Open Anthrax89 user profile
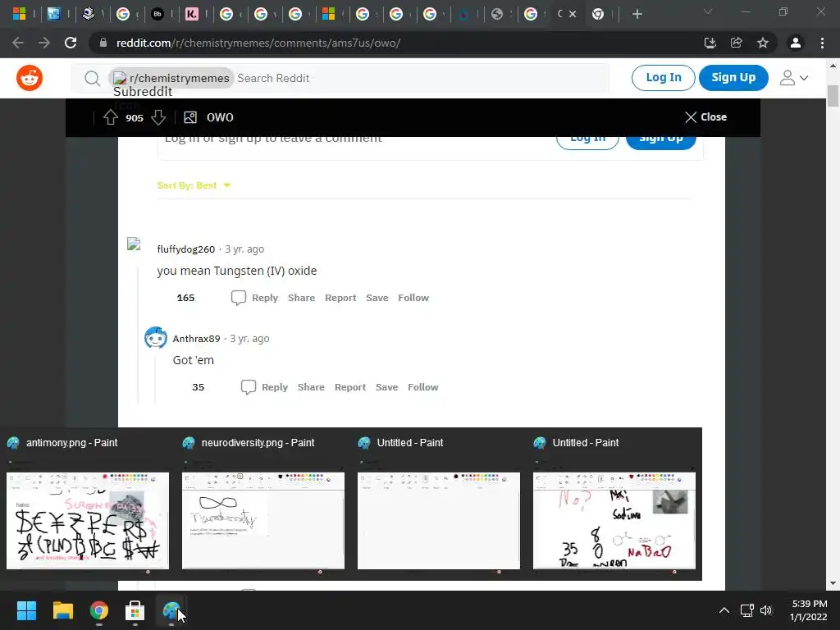 pos(196,339)
